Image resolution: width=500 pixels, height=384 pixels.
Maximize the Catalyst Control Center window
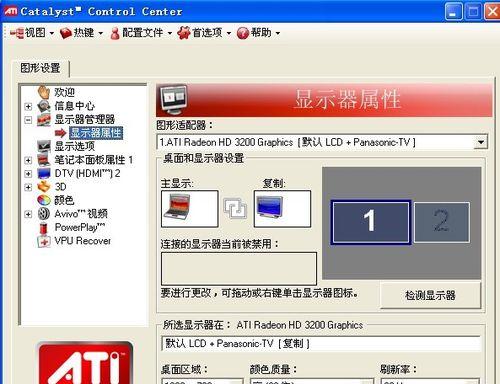[473, 12]
